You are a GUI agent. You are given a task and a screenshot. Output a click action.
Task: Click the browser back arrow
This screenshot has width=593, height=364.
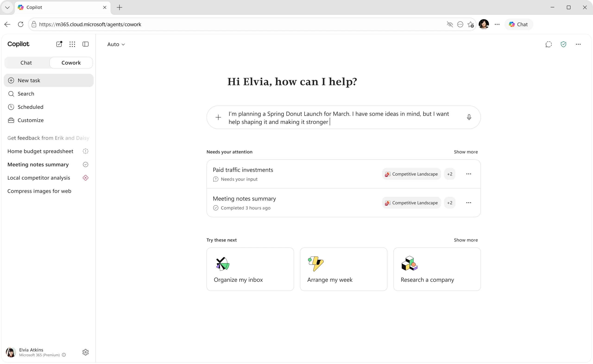click(7, 24)
